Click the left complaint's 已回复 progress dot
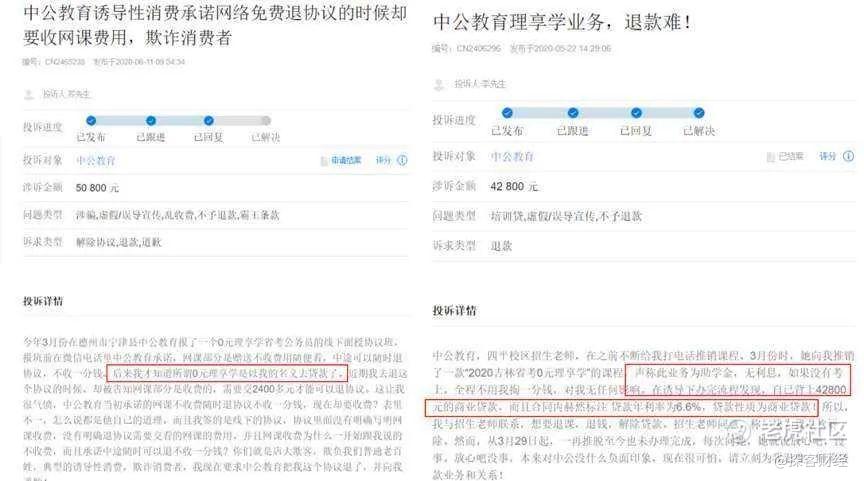This screenshot has height=481, width=864. [x=209, y=121]
